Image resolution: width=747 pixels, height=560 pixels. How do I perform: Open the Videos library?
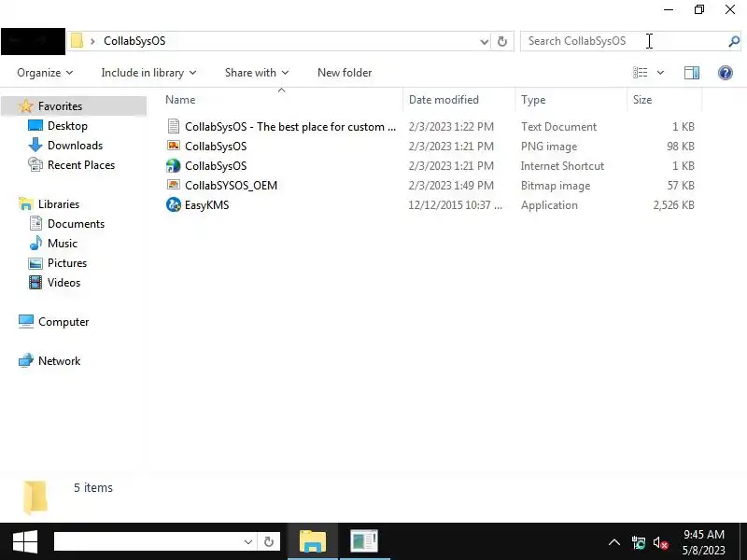point(63,283)
